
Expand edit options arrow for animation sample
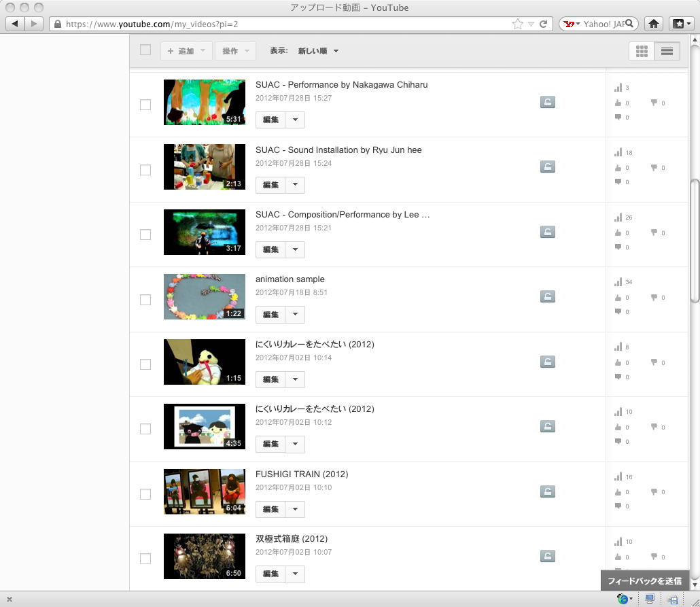[x=295, y=315]
